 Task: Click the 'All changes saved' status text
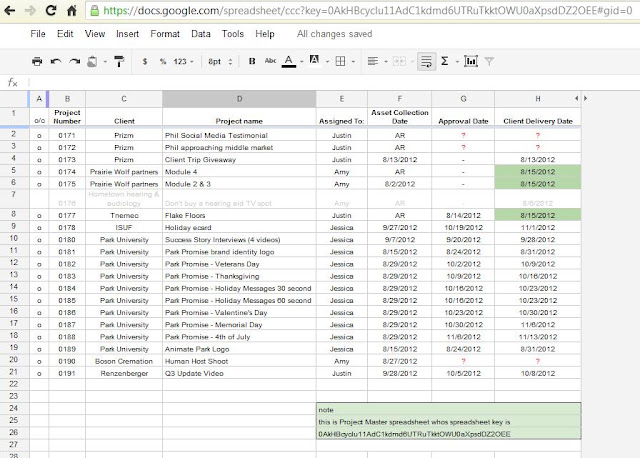pyautogui.click(x=334, y=34)
